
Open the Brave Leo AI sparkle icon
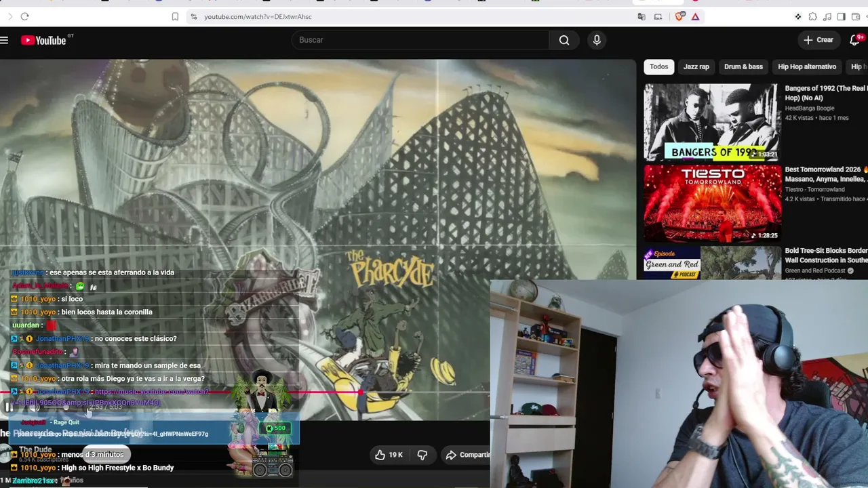click(x=798, y=16)
